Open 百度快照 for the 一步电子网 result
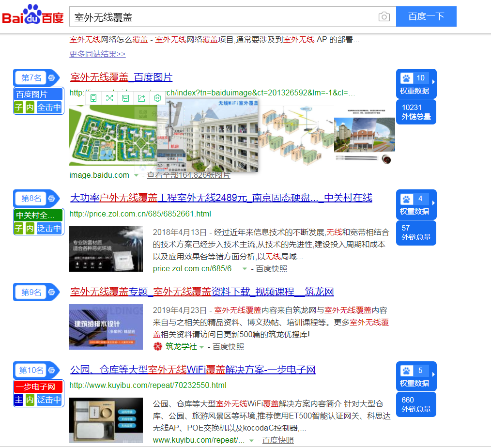The image size is (491, 448). (278, 440)
